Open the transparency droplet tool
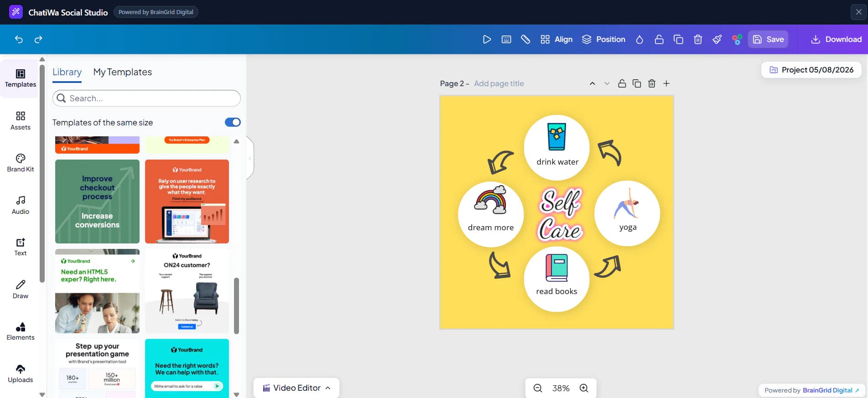 639,39
